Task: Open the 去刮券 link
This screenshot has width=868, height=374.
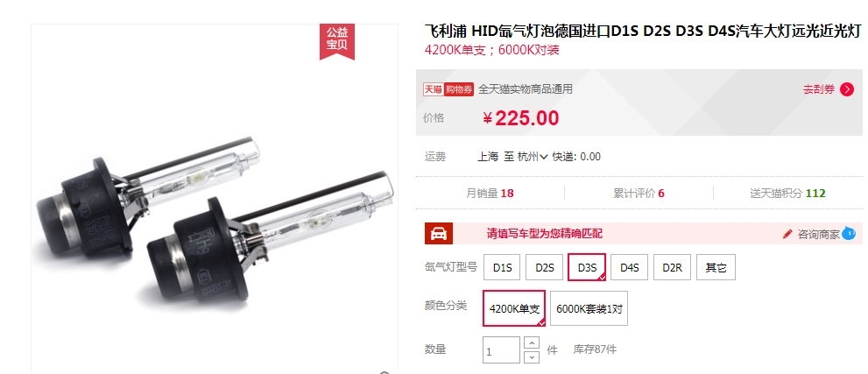Action: pos(818,89)
